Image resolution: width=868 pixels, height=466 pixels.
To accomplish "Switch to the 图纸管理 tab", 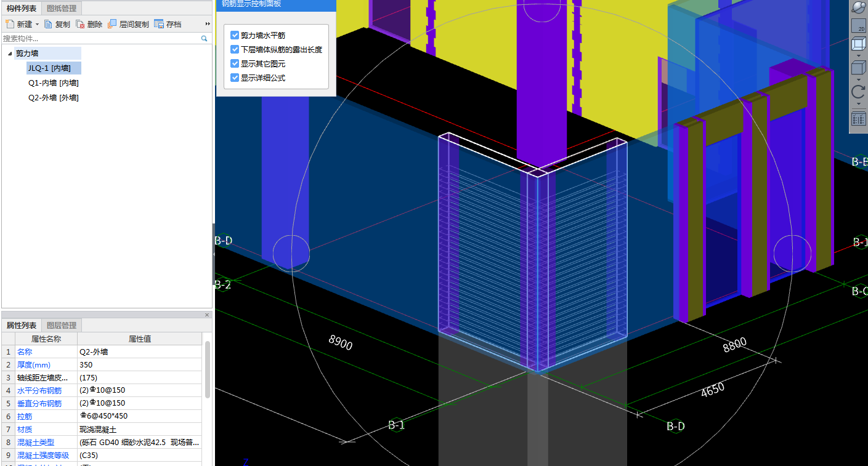I will [x=62, y=8].
